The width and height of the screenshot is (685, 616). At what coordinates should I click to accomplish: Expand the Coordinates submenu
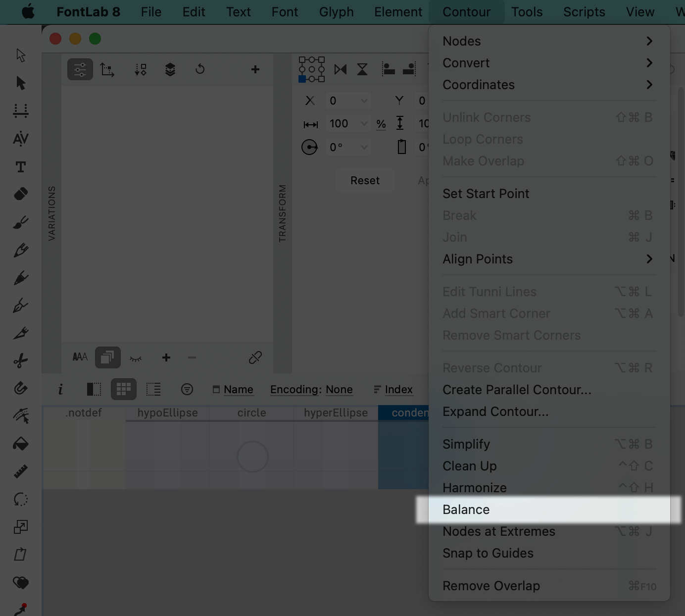click(549, 85)
